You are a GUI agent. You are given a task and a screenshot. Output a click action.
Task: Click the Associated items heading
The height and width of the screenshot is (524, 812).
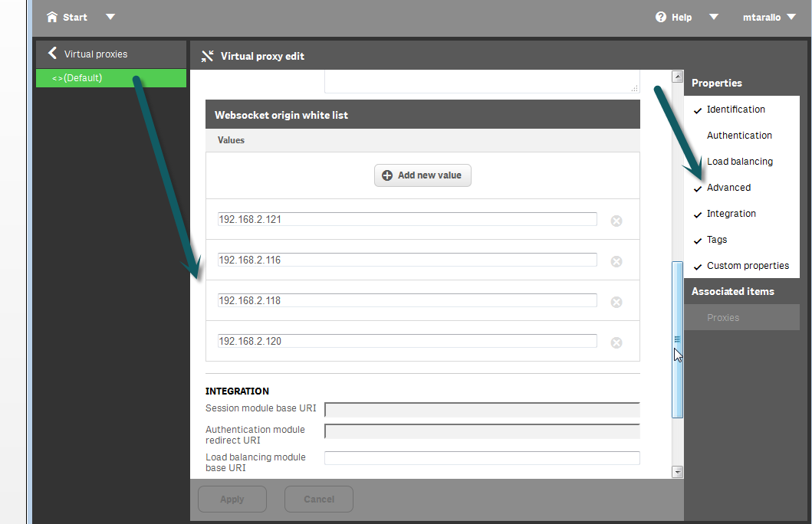pyautogui.click(x=733, y=292)
